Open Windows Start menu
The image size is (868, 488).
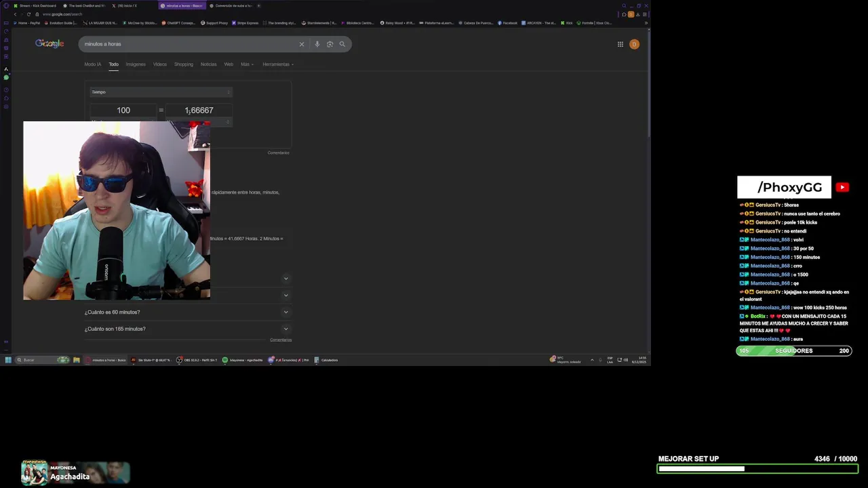click(8, 360)
